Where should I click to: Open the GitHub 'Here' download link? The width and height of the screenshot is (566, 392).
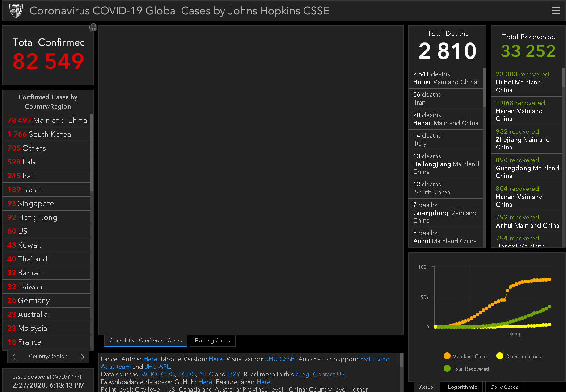(x=205, y=382)
